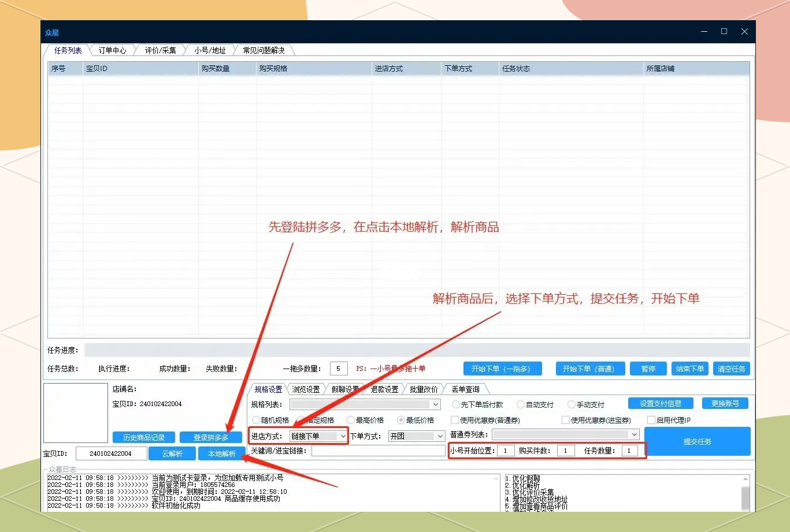The width and height of the screenshot is (790, 532).
Task: Submit the task with 提交任务
Action: click(698, 441)
